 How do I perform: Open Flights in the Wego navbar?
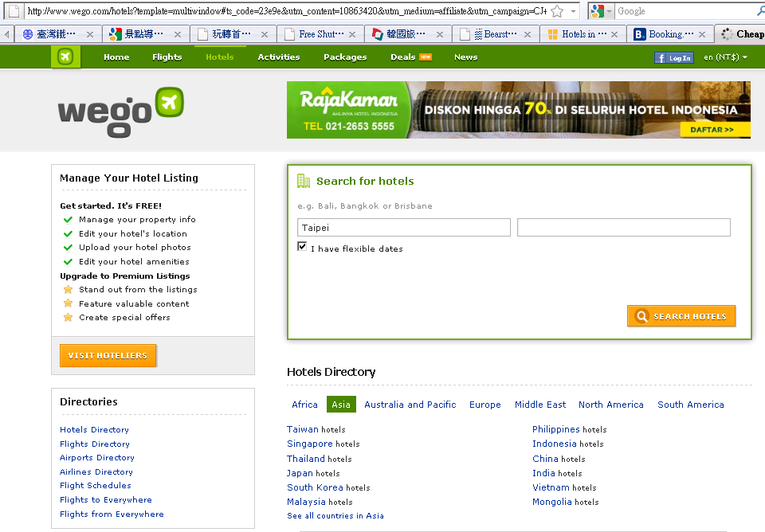pyautogui.click(x=167, y=57)
